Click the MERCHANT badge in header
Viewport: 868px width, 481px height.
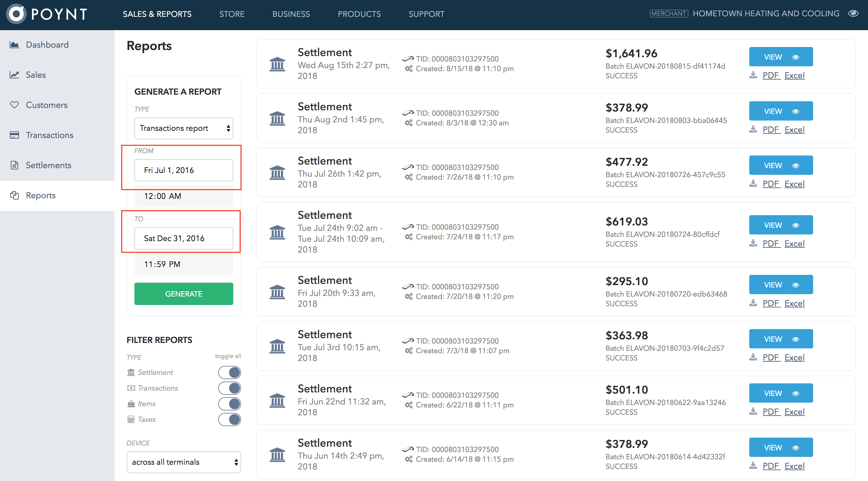pyautogui.click(x=669, y=14)
